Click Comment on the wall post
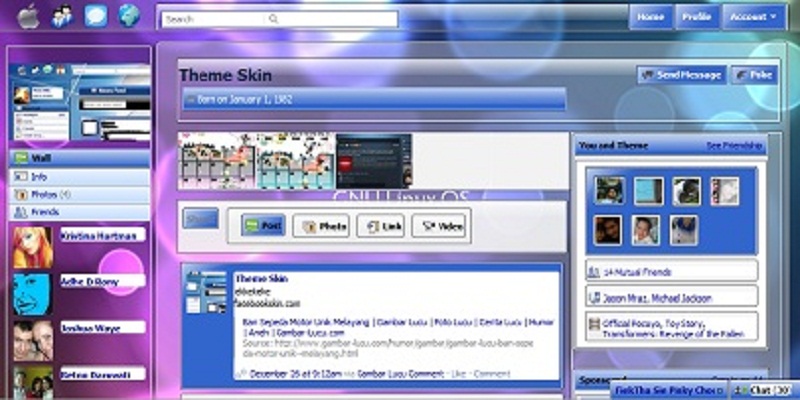 coord(492,374)
